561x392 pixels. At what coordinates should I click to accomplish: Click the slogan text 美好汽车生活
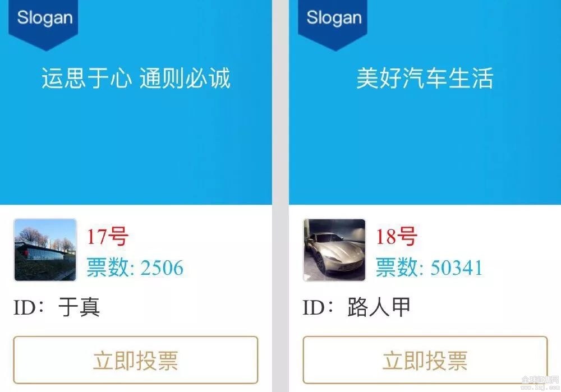pyautogui.click(x=425, y=78)
